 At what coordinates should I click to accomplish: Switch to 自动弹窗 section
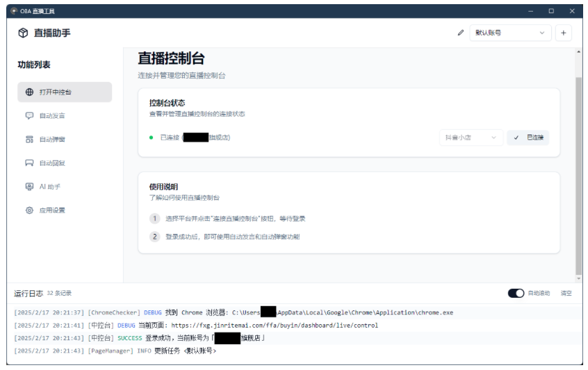(65, 140)
